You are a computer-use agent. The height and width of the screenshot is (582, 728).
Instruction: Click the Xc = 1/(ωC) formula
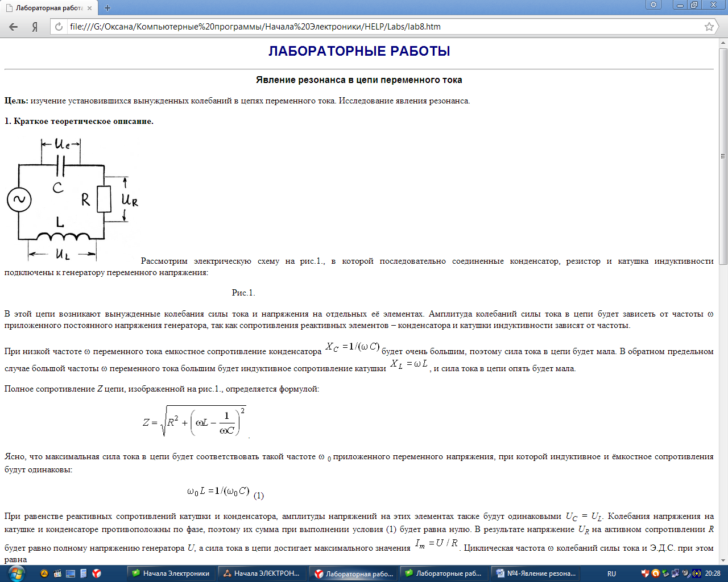[352, 347]
